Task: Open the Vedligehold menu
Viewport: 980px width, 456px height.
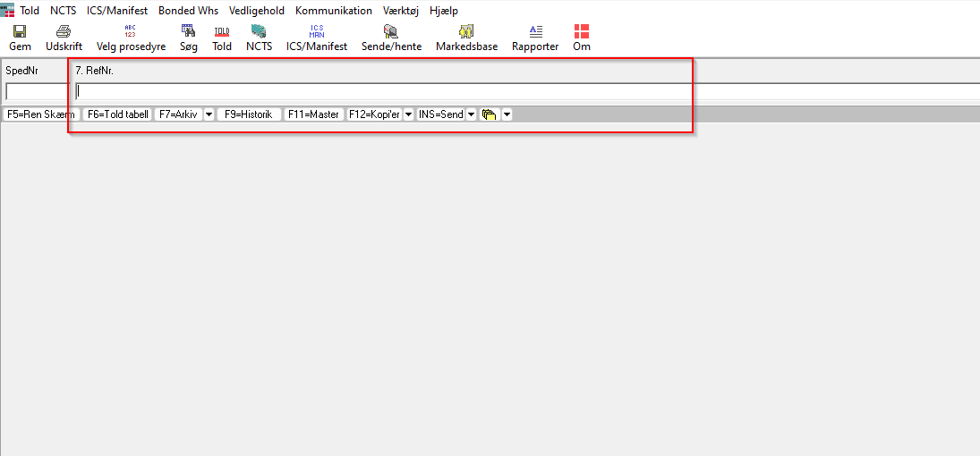Action: click(x=256, y=11)
